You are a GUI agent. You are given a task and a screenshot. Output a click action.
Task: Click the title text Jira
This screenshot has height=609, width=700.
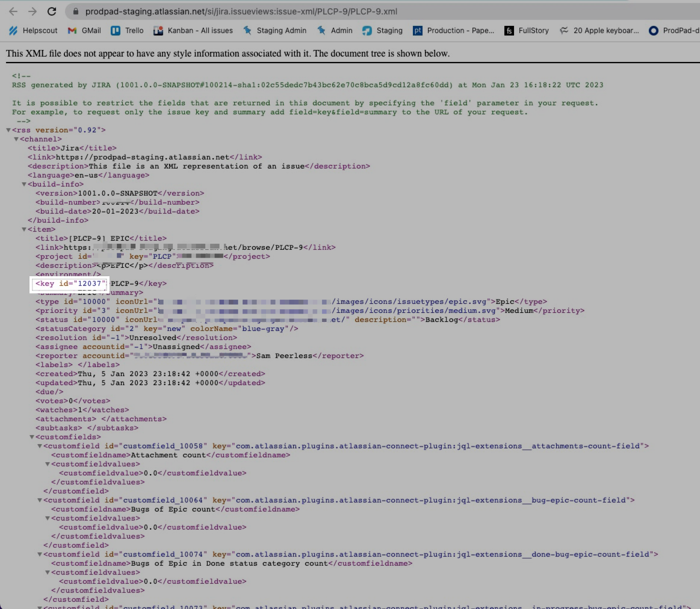70,148
